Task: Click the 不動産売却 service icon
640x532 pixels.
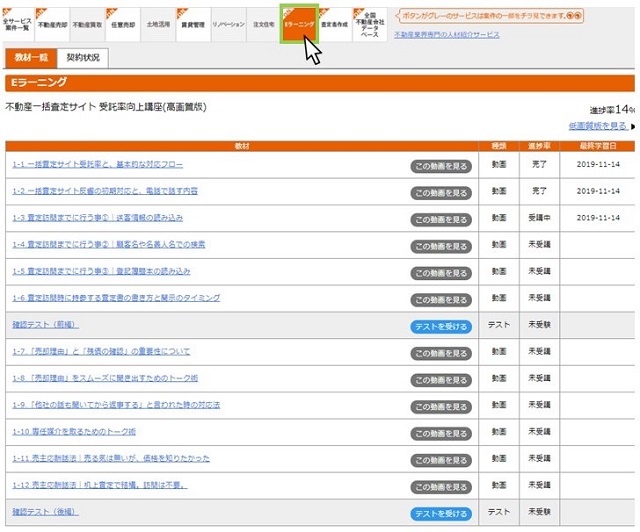Action: [x=51, y=22]
